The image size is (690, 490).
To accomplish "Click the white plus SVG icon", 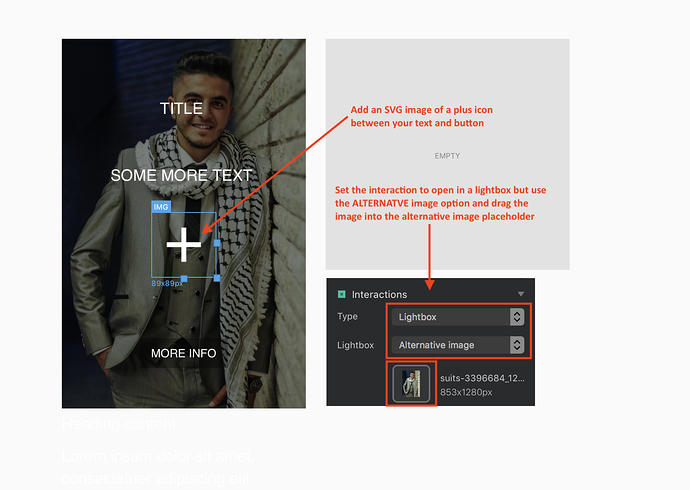I will click(184, 245).
